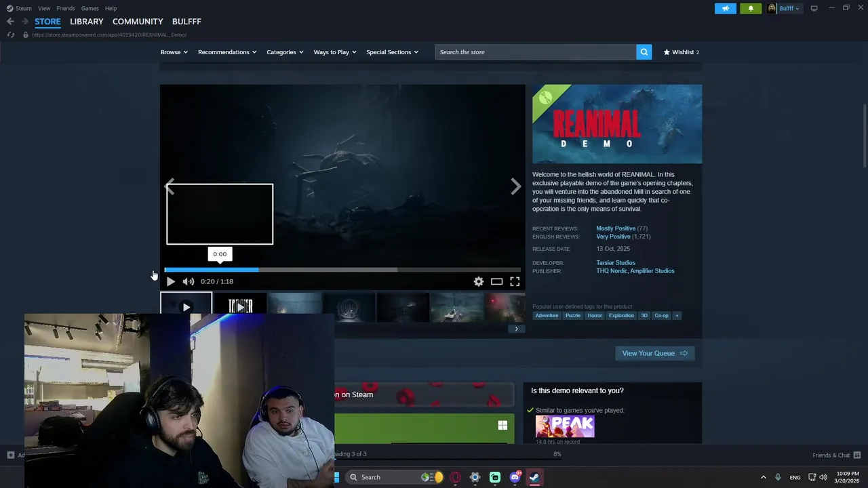The image size is (868, 488).
Task: Switch to the LIBRARY tab
Action: tap(87, 22)
